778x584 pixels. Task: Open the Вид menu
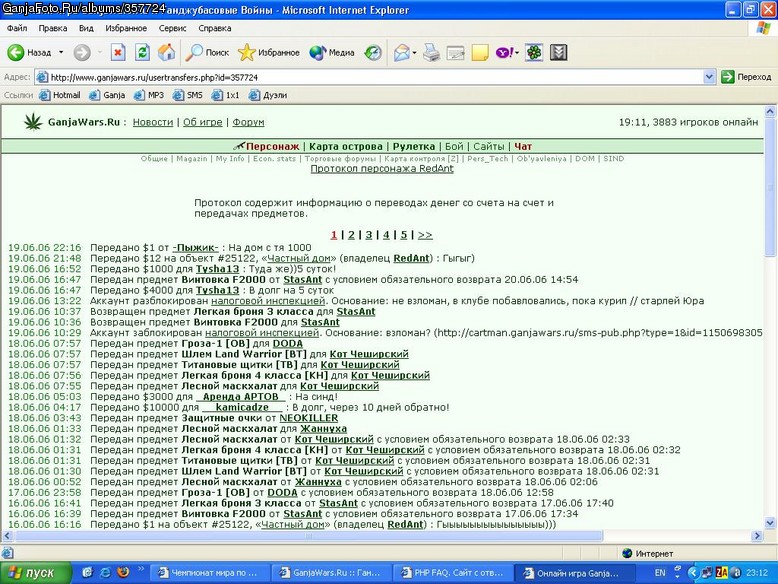click(x=86, y=28)
